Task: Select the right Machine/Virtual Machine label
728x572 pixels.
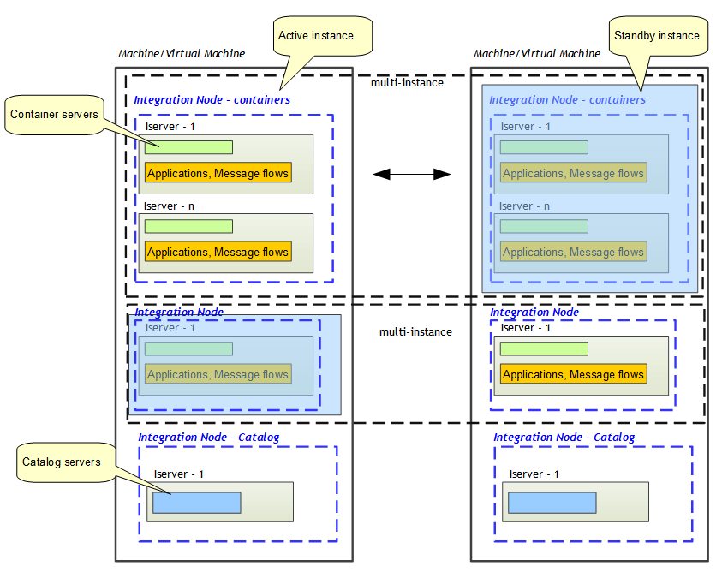Action: [x=536, y=53]
